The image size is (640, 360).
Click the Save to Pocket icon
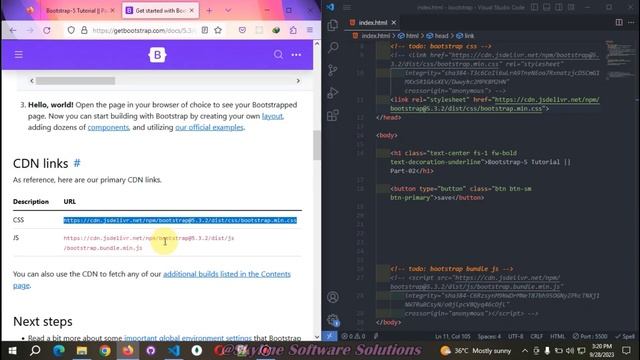(x=242, y=30)
